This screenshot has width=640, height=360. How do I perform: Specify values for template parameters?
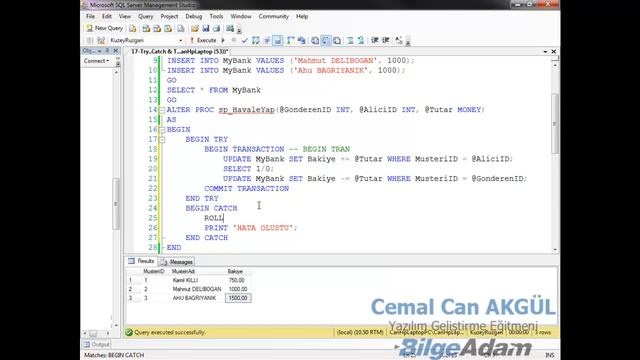[399, 40]
